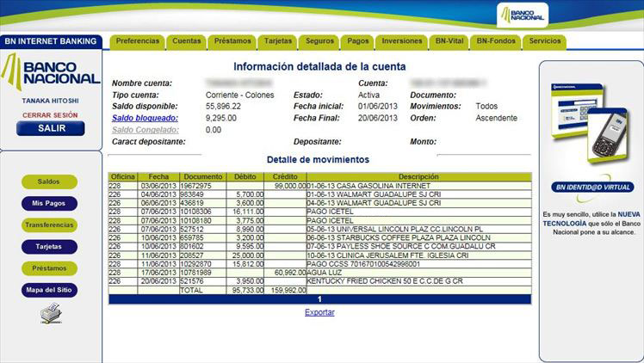Open the BN-Fondos tab

coord(496,41)
